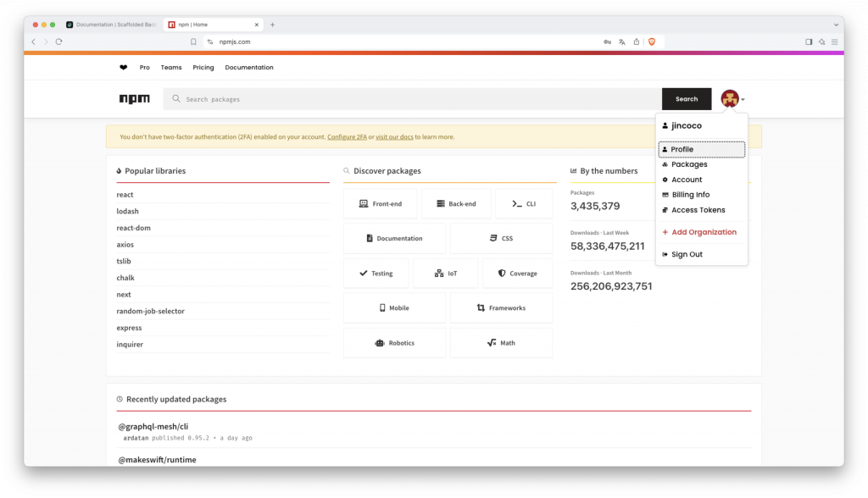Browse CLI packages
The height and width of the screenshot is (498, 868).
(x=524, y=203)
